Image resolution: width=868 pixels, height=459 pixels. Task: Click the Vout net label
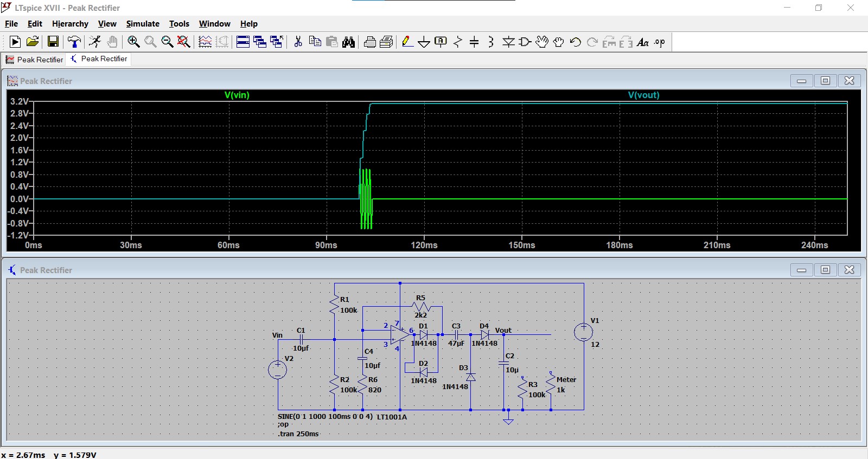point(503,330)
